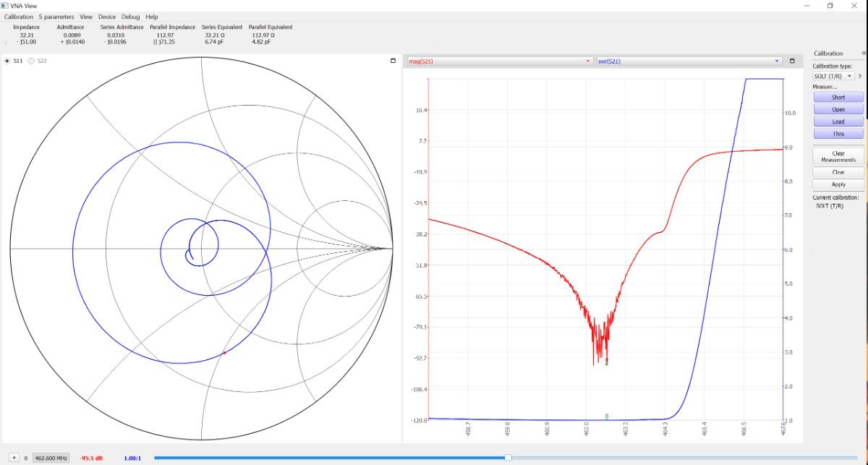Image resolution: width=868 pixels, height=465 pixels.
Task: Click the Current calibration label
Action: click(835, 197)
